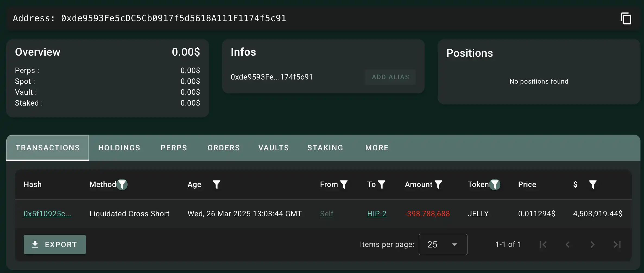Open the Method column filter
This screenshot has width=644, height=273.
pos(122,185)
